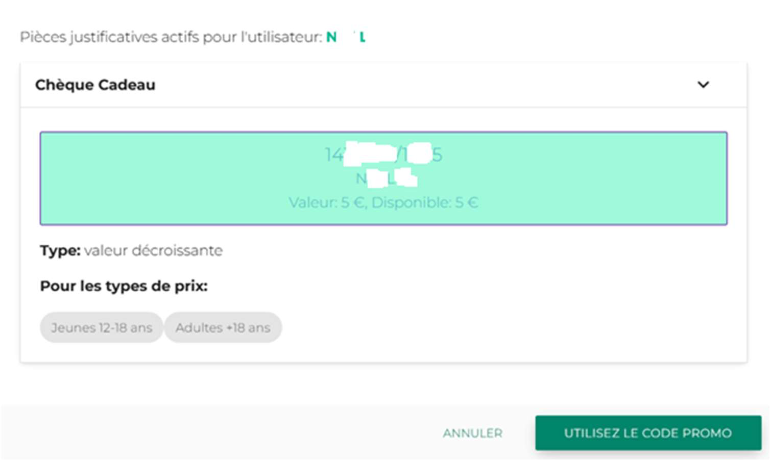Click the Chèque Cadeau header title

pyautogui.click(x=95, y=85)
